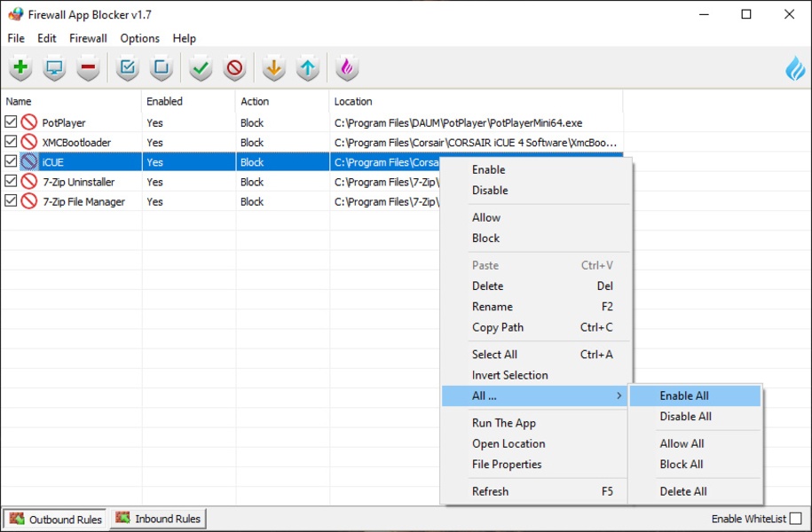
Task: Tick the Enable WhiteList checkbox
Action: [796, 519]
